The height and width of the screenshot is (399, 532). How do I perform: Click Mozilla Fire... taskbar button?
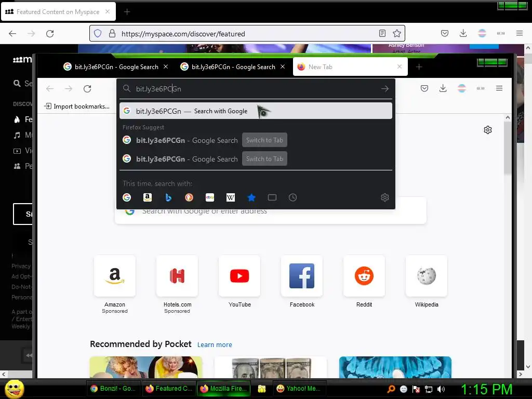pyautogui.click(x=224, y=389)
